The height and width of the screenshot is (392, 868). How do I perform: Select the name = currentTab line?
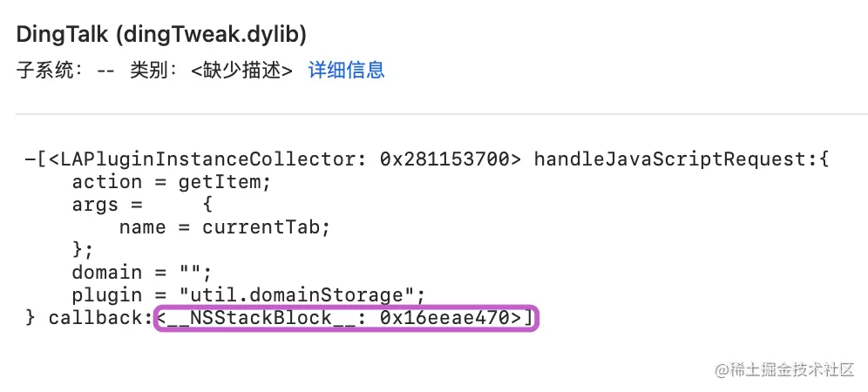tap(225, 227)
